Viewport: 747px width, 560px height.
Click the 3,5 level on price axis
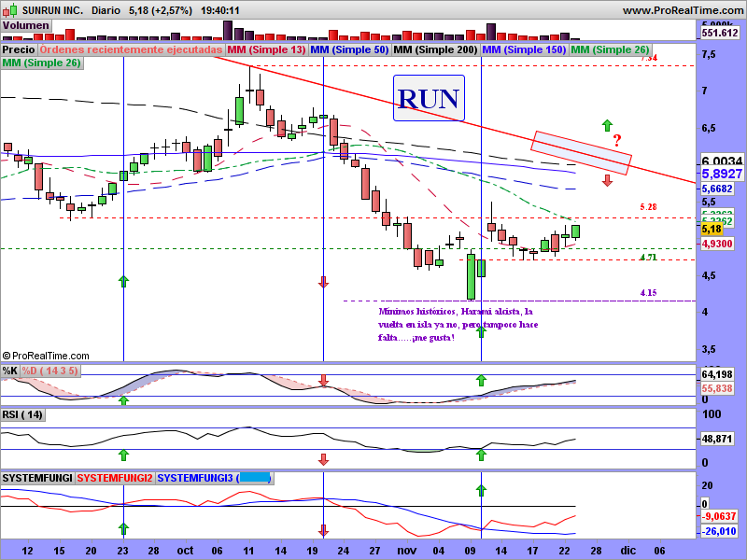click(709, 349)
